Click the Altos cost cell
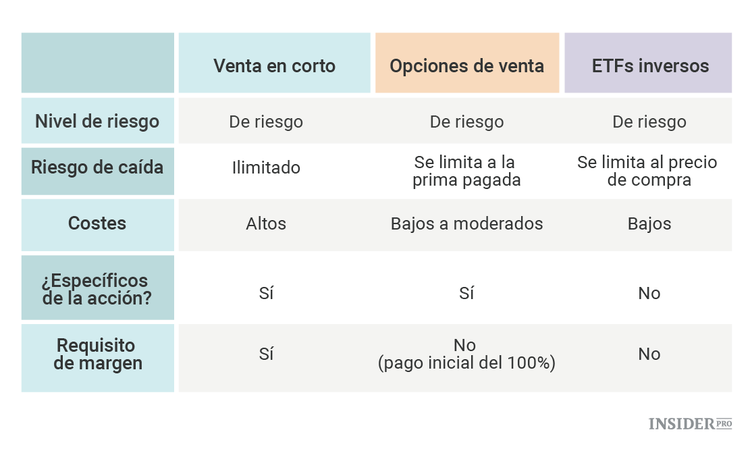750x451 pixels. pyautogui.click(x=266, y=224)
